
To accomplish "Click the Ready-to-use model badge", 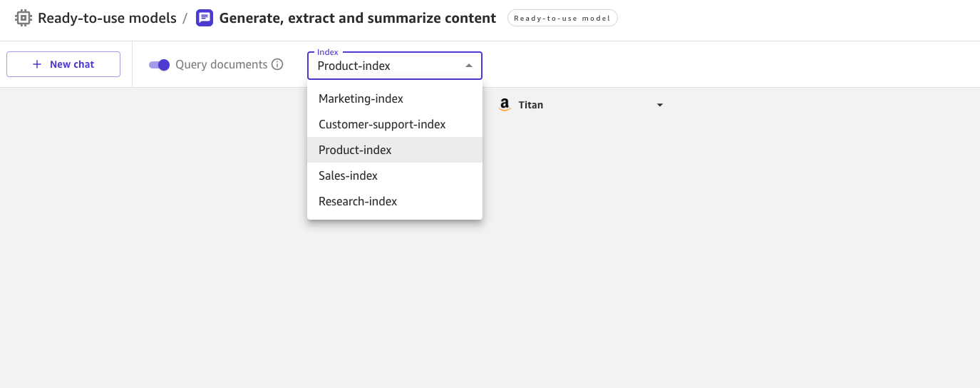I will (562, 19).
